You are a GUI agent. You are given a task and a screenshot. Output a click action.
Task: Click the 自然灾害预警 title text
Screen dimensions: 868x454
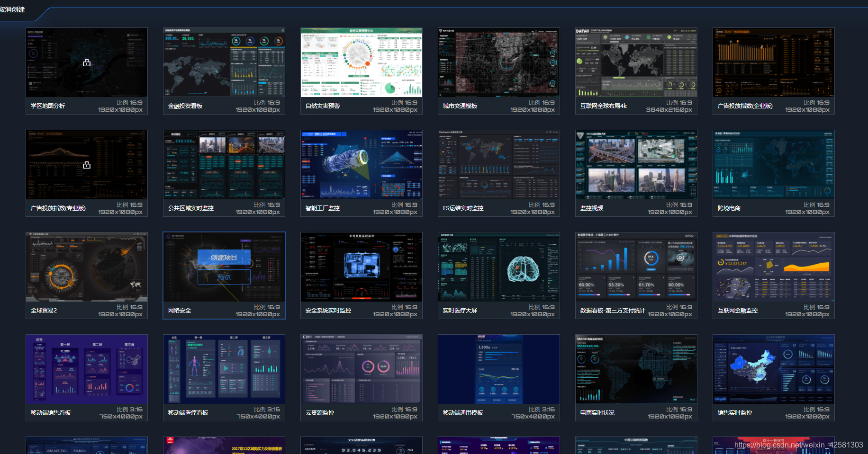point(323,106)
